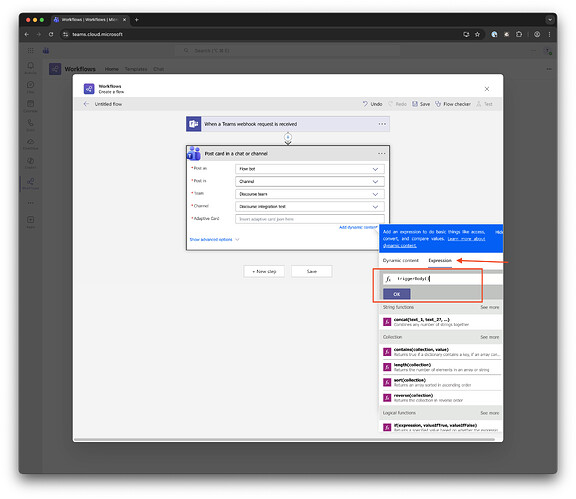Viewport: 576px width, 499px height.
Task: Open the Teams app launcher grid
Action: 30,50
